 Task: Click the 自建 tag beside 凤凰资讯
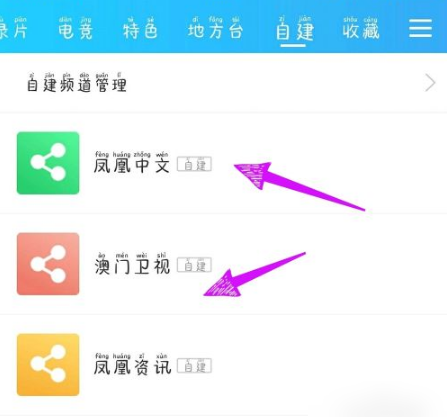click(194, 366)
